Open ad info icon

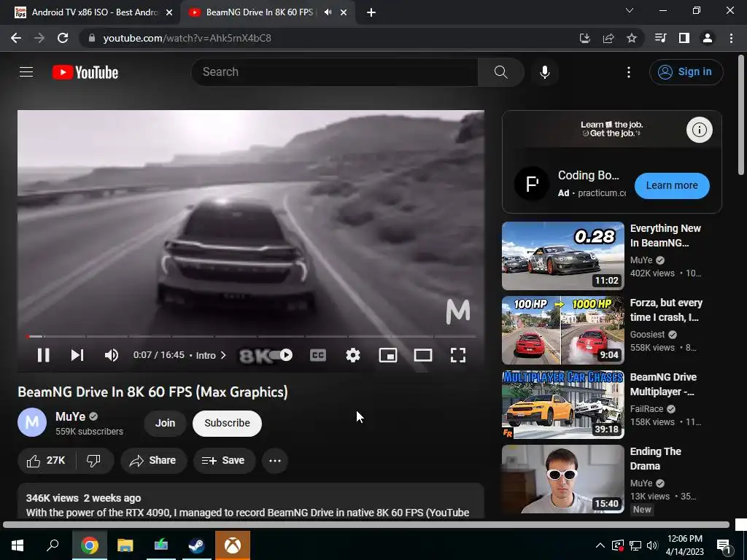click(x=699, y=130)
